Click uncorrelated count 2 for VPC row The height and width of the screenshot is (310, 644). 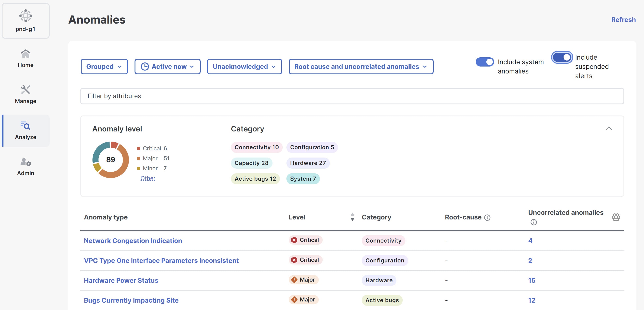click(x=530, y=261)
